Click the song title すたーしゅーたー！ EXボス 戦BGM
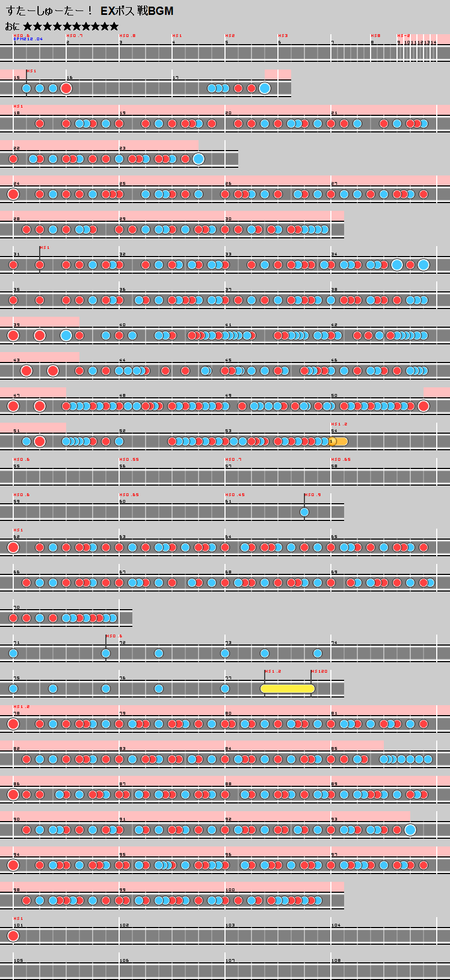Viewport: 450px width, 980px height. tap(89, 11)
